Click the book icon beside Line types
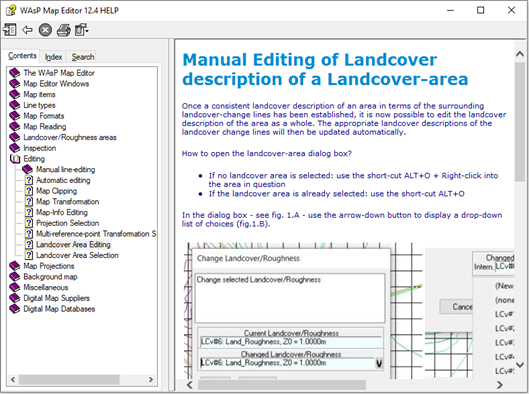The height and width of the screenshot is (394, 529). click(x=15, y=105)
